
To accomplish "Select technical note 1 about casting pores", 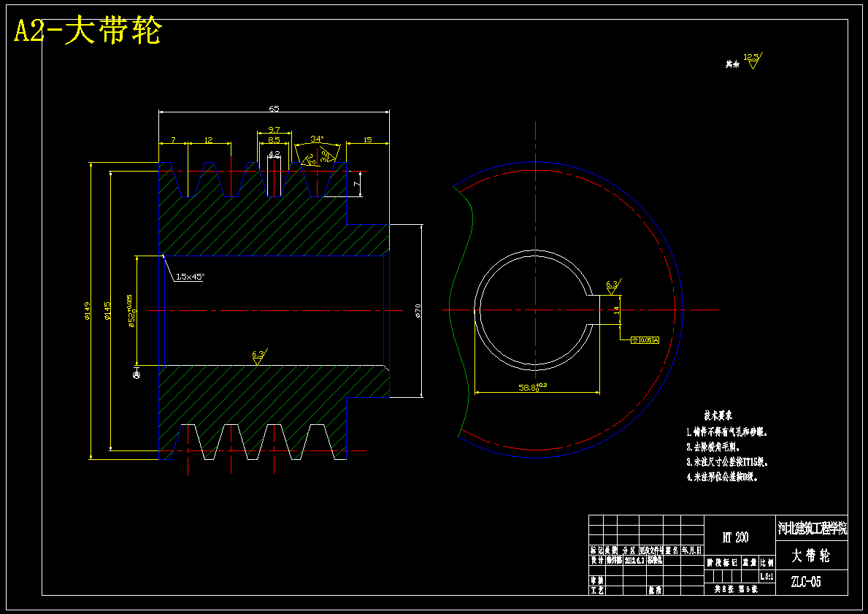I will [727, 432].
